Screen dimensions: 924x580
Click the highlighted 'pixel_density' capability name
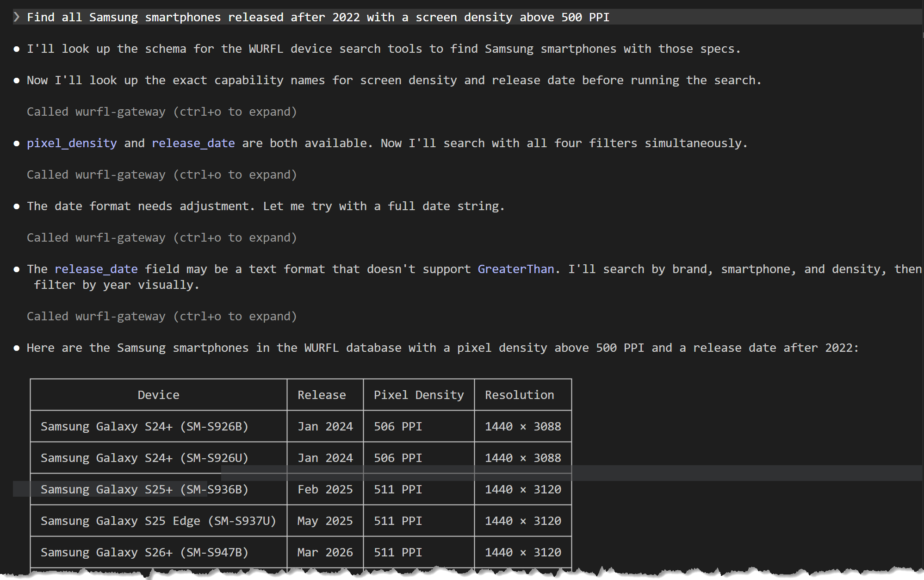point(72,143)
